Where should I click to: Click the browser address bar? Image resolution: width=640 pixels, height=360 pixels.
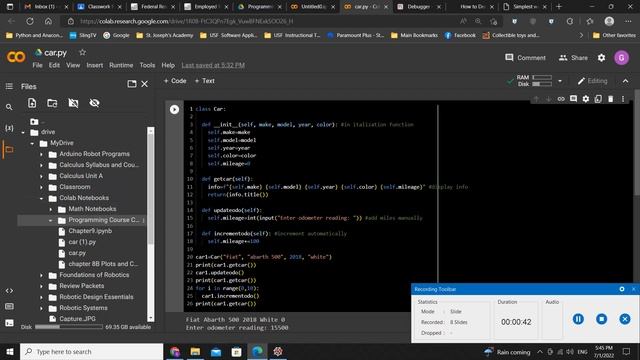tap(261, 21)
